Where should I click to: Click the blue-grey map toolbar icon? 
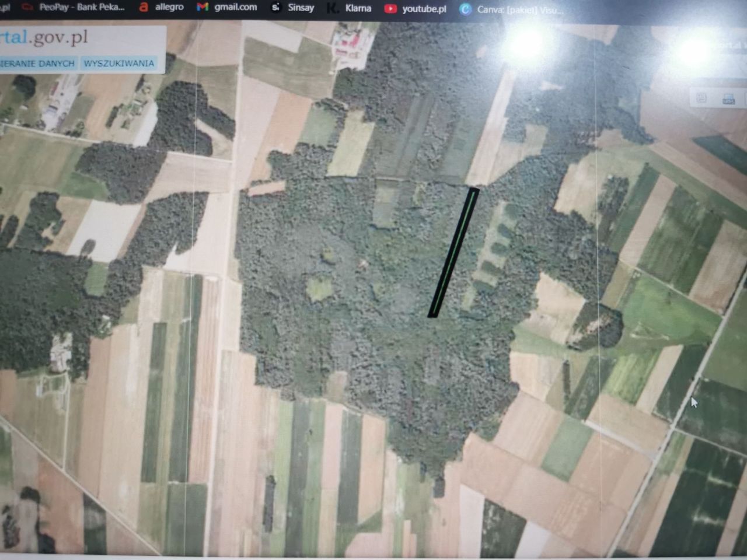click(x=729, y=99)
